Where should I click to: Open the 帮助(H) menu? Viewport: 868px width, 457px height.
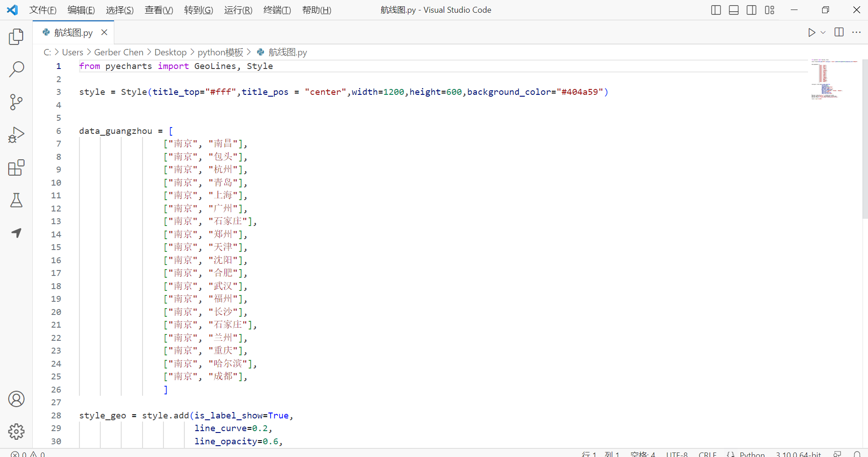pos(317,10)
